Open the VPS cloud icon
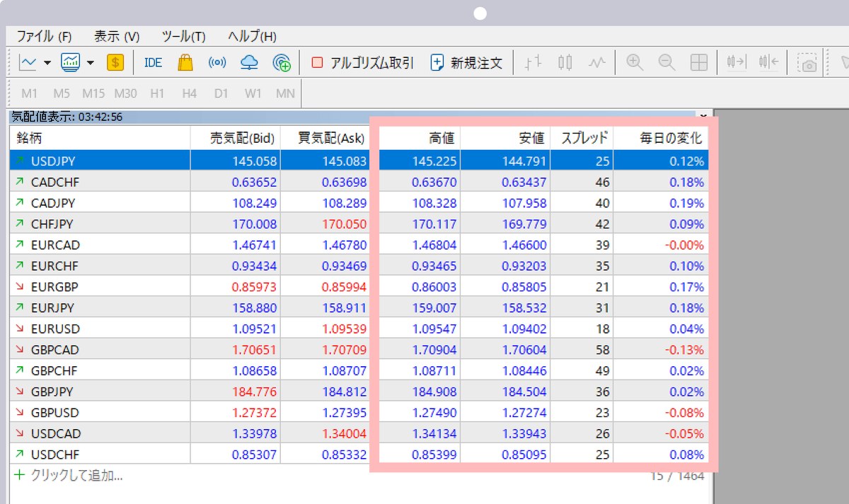849x504 pixels. pyautogui.click(x=249, y=62)
